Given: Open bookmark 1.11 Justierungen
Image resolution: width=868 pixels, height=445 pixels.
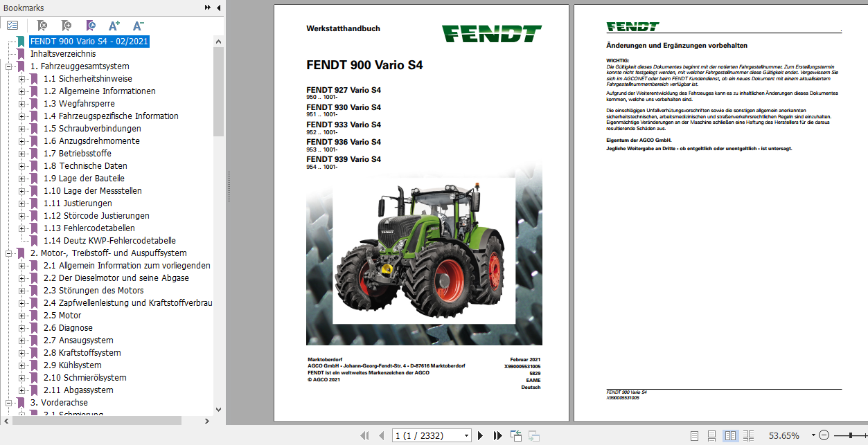Looking at the screenshot, I should tap(78, 203).
